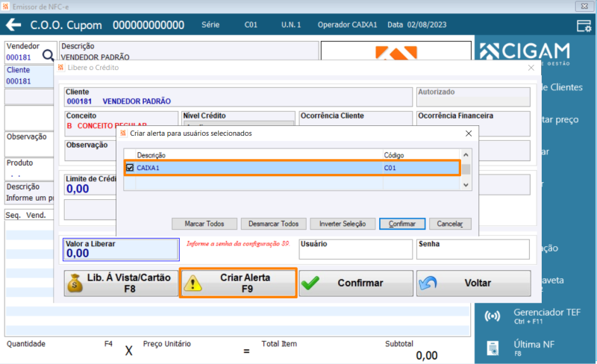Click the Gerenciador TEF label
The image size is (597, 364).
tap(547, 313)
